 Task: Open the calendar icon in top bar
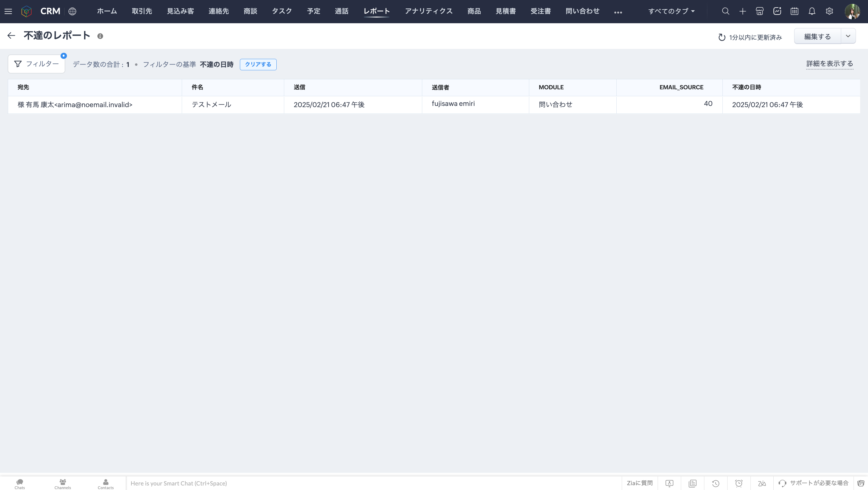[x=794, y=11]
